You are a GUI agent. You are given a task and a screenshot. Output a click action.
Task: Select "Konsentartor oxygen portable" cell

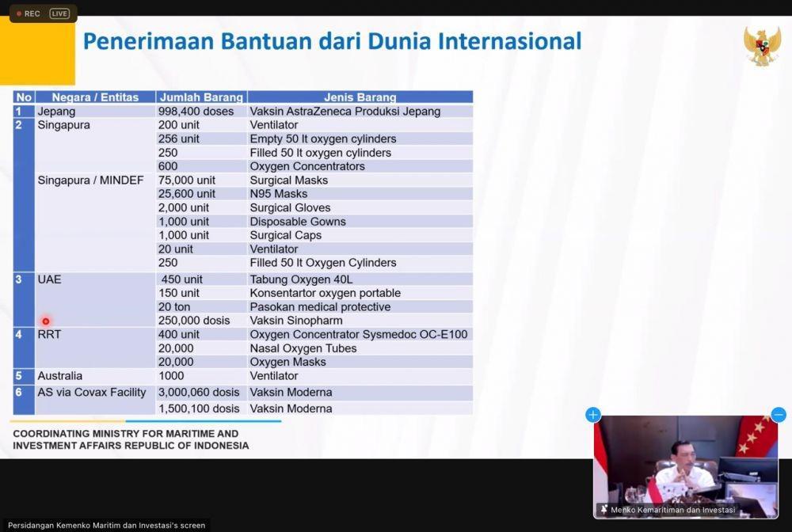(x=360, y=293)
